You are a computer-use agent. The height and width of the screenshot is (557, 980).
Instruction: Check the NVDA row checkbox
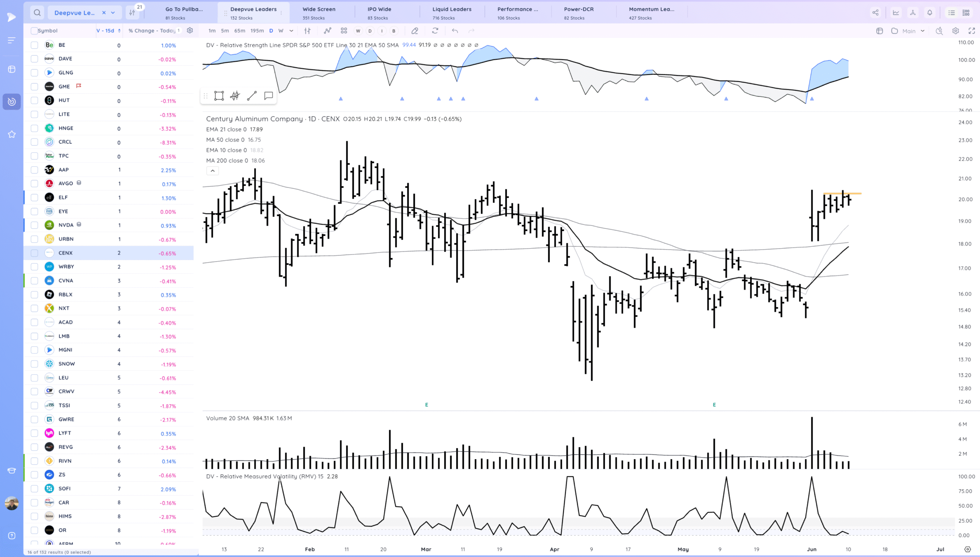pyautogui.click(x=34, y=225)
